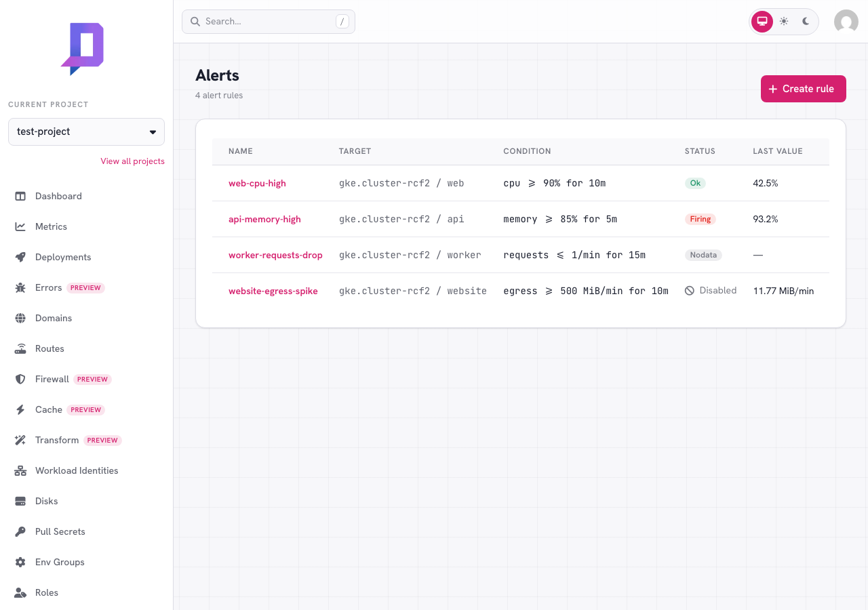Open the web-cpu-high alert rule
Viewport: 868px width, 610px height.
[257, 183]
